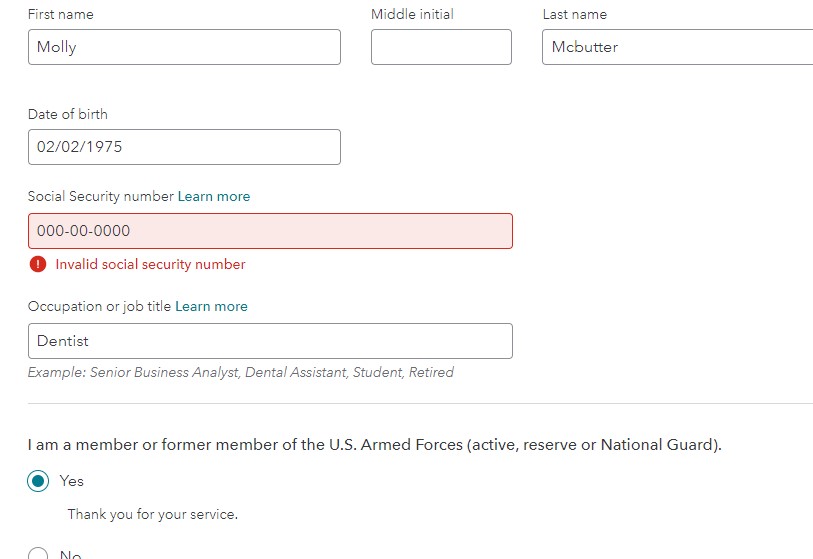This screenshot has height=559, width=813.
Task: Click the Occupation or job title label
Action: pos(99,306)
